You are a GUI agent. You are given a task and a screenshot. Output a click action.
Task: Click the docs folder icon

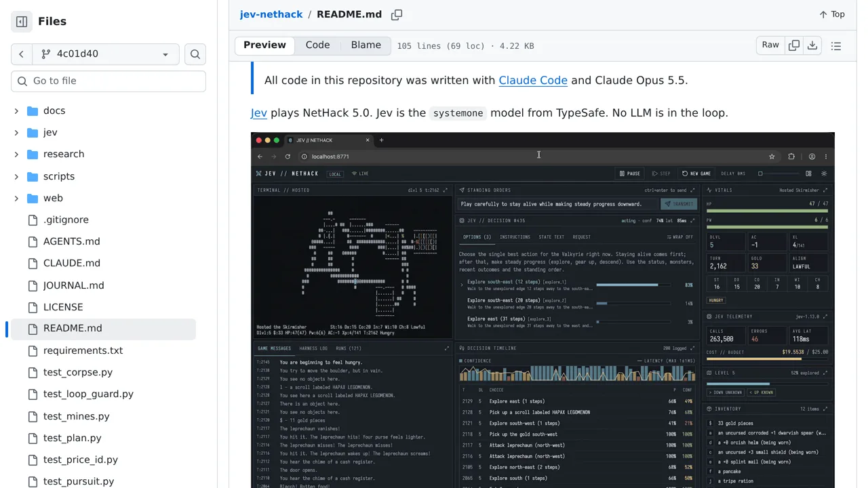[33, 111]
